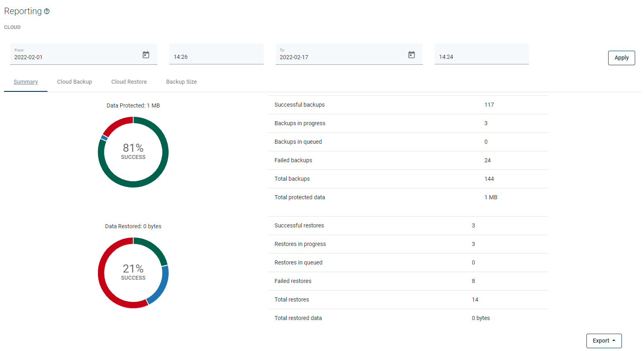Select the Summary tab
The width and height of the screenshot is (644, 351).
tap(26, 82)
